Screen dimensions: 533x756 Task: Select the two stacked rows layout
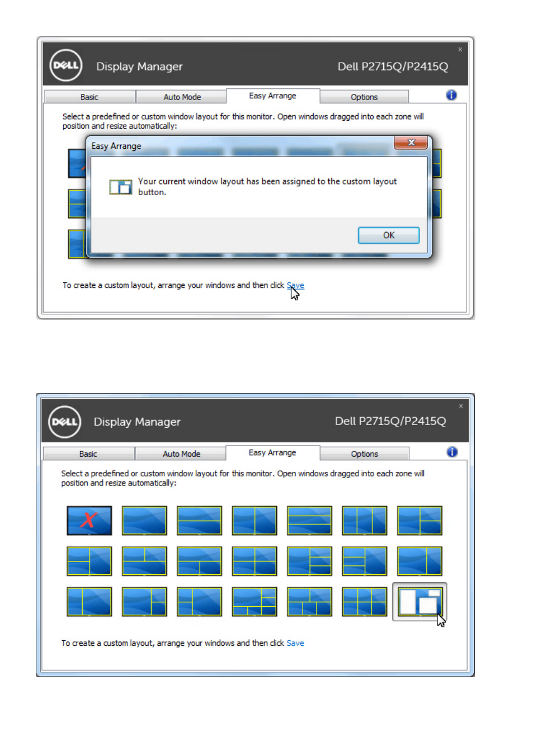pyautogui.click(x=200, y=521)
